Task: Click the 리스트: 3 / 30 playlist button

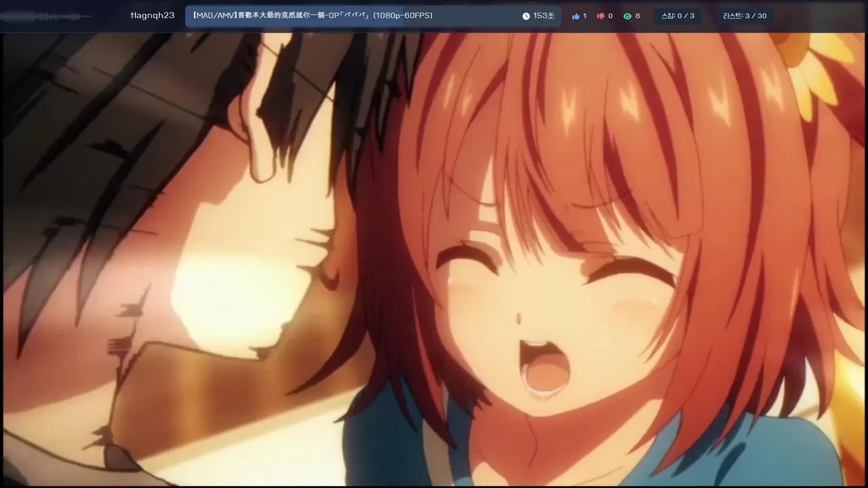Action: 745,16
